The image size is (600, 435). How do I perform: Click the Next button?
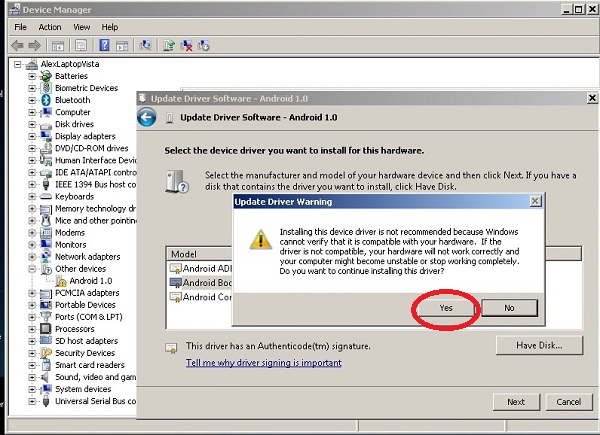(x=516, y=402)
